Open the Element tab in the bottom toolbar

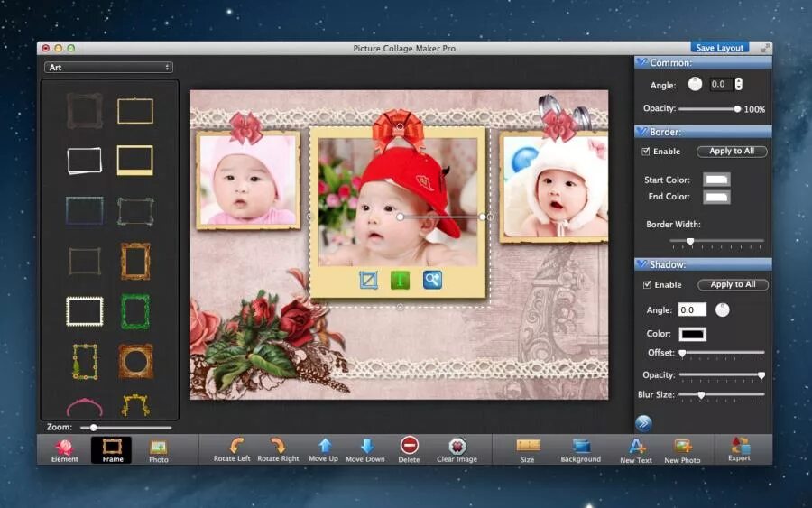pyautogui.click(x=65, y=450)
